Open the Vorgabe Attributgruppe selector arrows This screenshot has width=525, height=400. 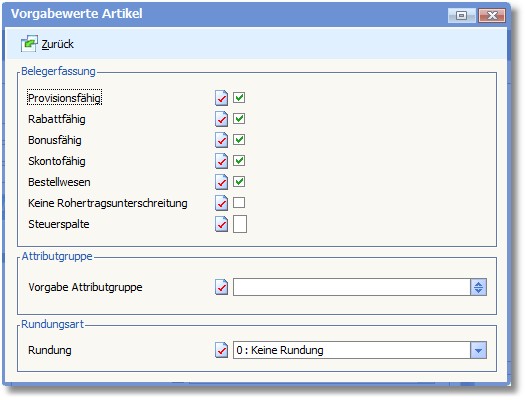tap(478, 287)
